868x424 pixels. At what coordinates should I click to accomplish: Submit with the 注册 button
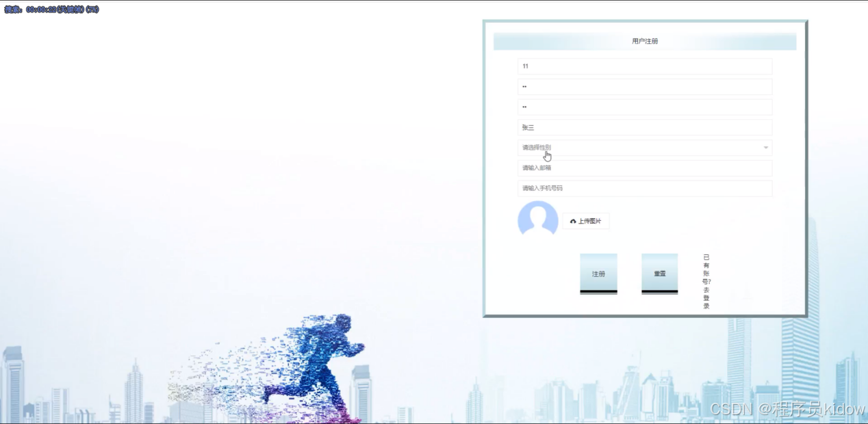[x=598, y=274]
